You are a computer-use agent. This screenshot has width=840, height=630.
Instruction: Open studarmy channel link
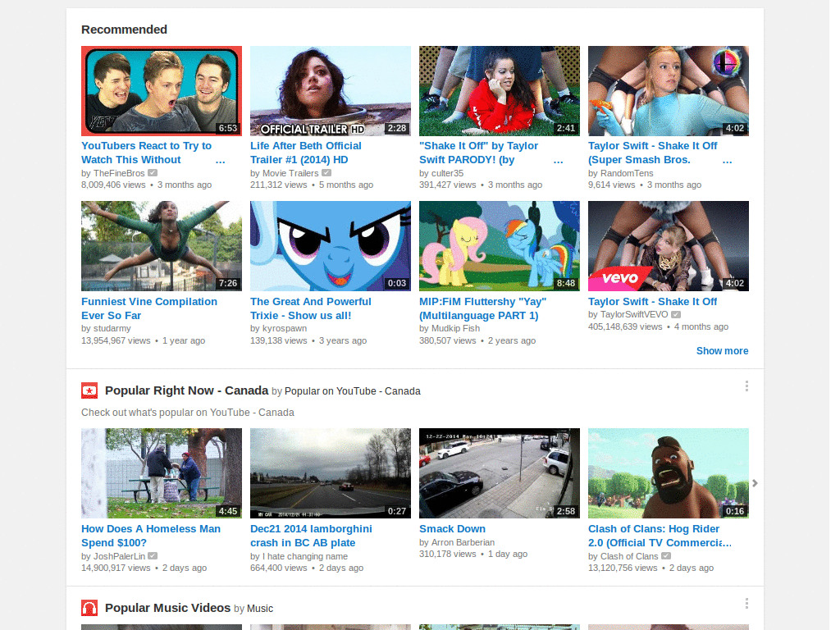112,328
